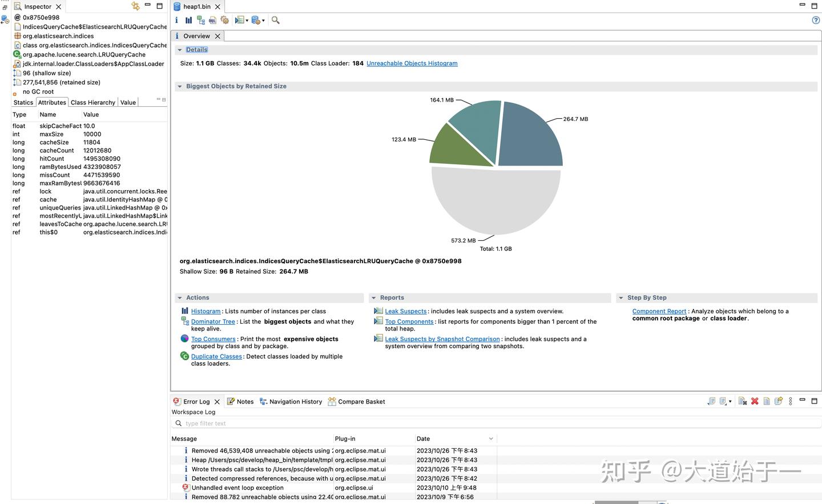822x504 pixels.
Task: Collapse the Details section header
Action: pyautogui.click(x=180, y=49)
